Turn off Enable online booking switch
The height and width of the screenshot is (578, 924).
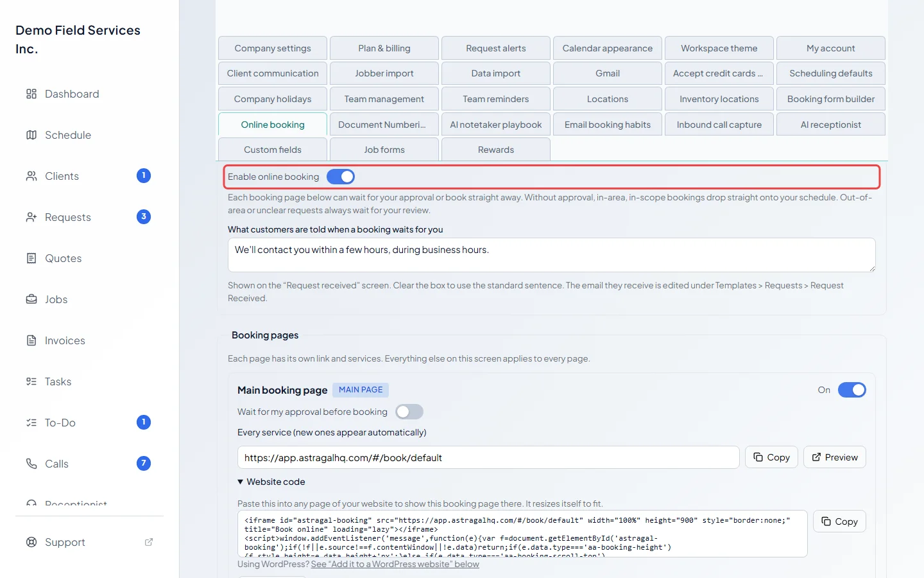coord(341,177)
